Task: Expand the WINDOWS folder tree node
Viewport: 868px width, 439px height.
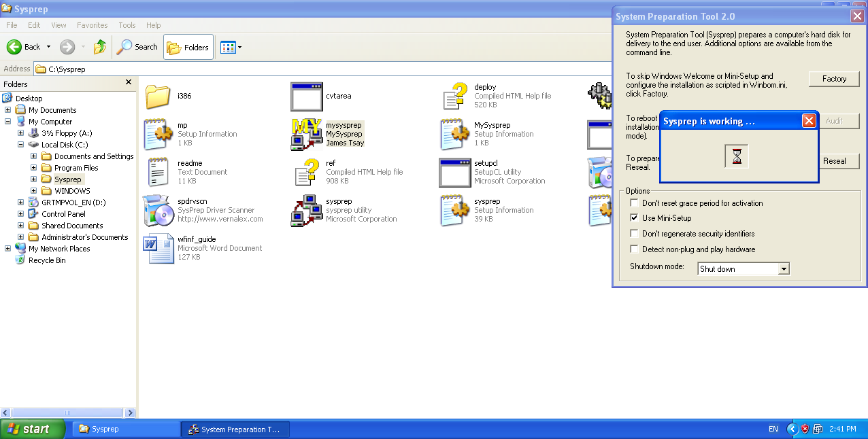Action: coord(34,191)
